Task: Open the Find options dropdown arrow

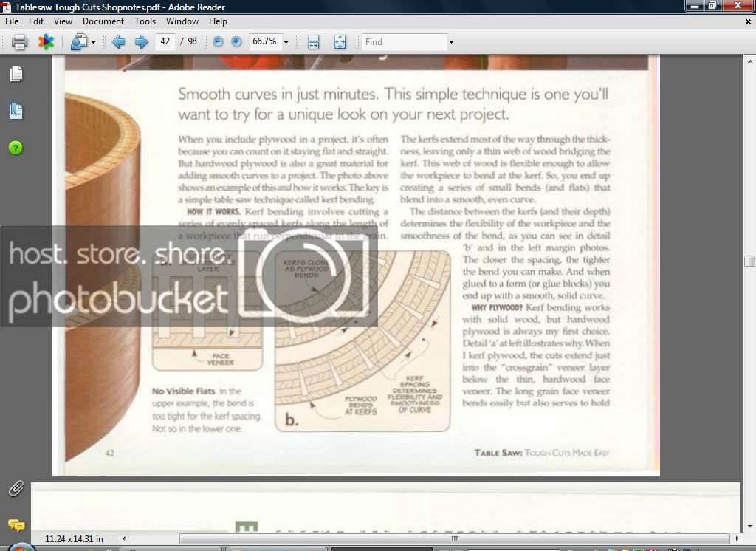Action: [451, 42]
